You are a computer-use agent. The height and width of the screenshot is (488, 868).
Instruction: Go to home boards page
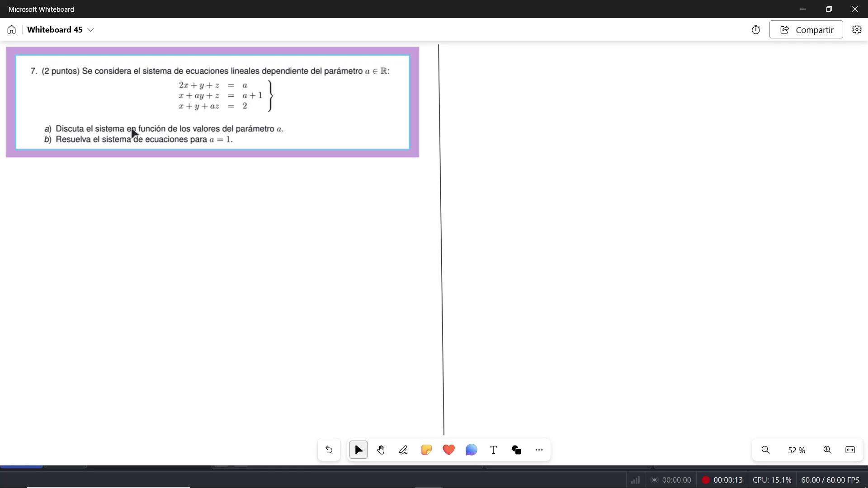12,30
